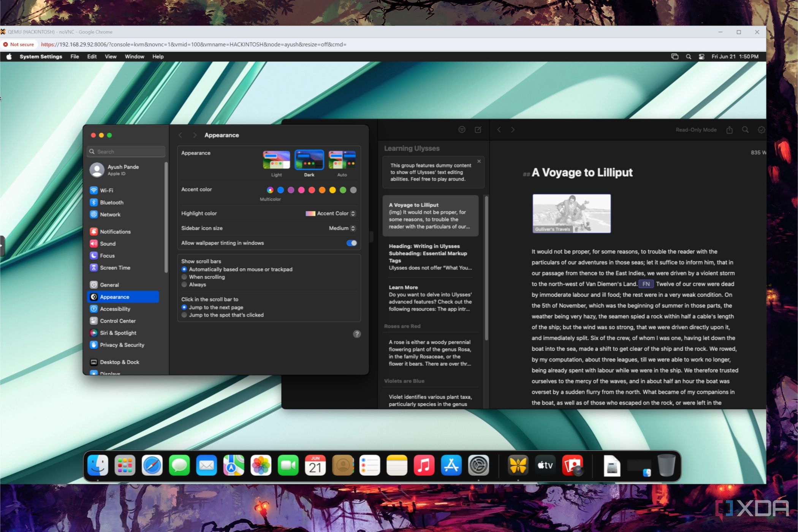Expand Highlight color dropdown
Image resolution: width=798 pixels, height=532 pixels.
click(x=329, y=212)
